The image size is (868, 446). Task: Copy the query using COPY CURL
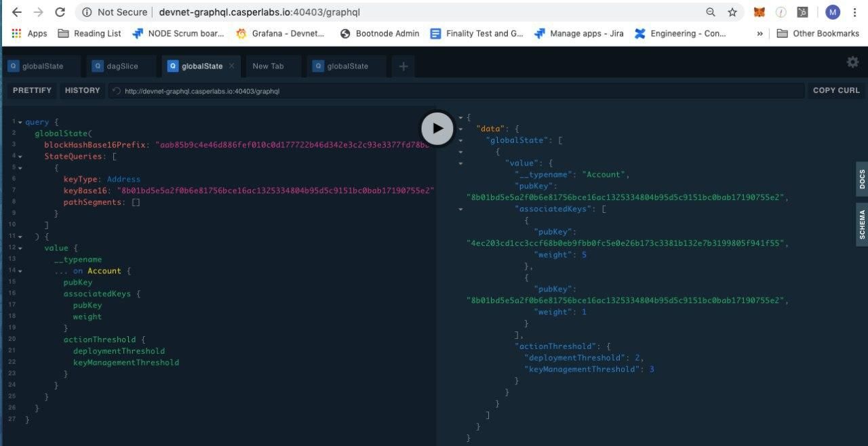(x=836, y=90)
